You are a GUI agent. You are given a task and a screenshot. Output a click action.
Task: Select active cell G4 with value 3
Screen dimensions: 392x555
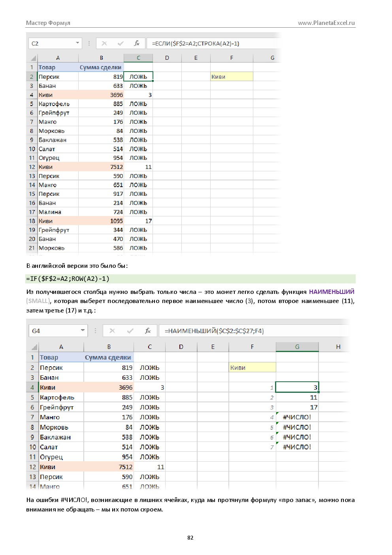(297, 388)
